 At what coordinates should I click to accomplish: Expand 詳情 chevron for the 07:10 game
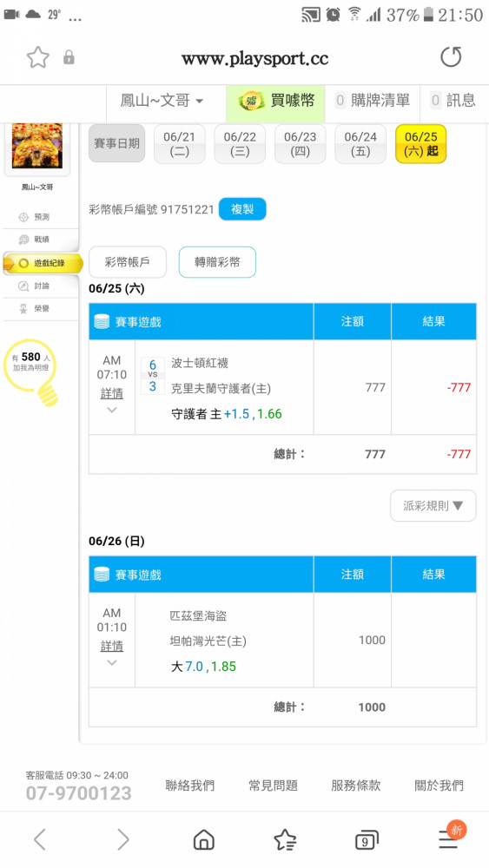pyautogui.click(x=112, y=411)
